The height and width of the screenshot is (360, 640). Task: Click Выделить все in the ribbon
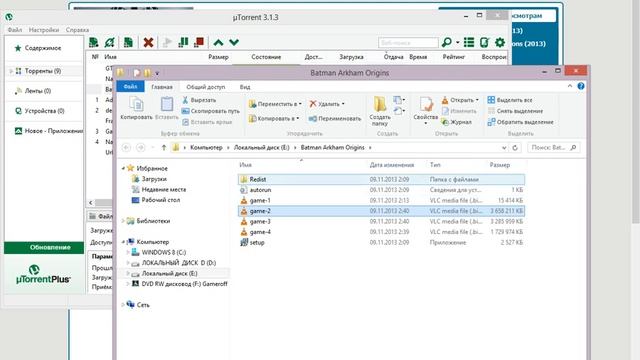(510, 100)
